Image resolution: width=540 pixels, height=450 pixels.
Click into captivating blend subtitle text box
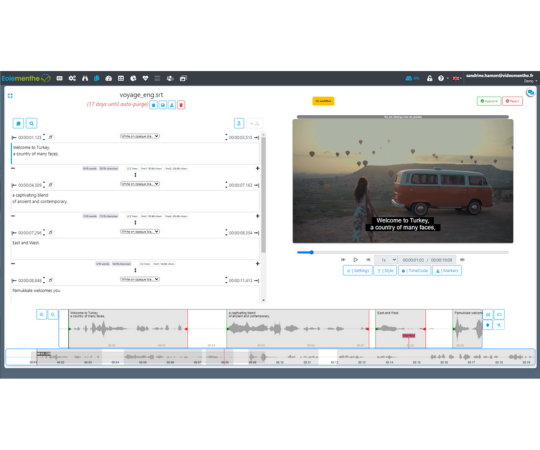[x=135, y=201]
